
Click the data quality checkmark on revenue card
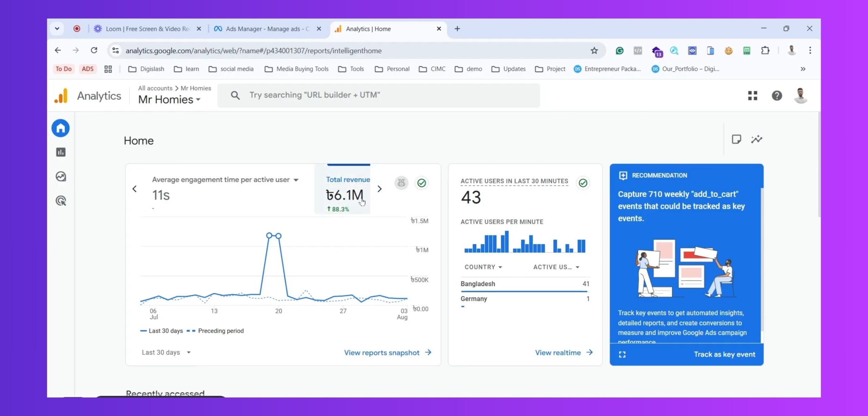421,183
